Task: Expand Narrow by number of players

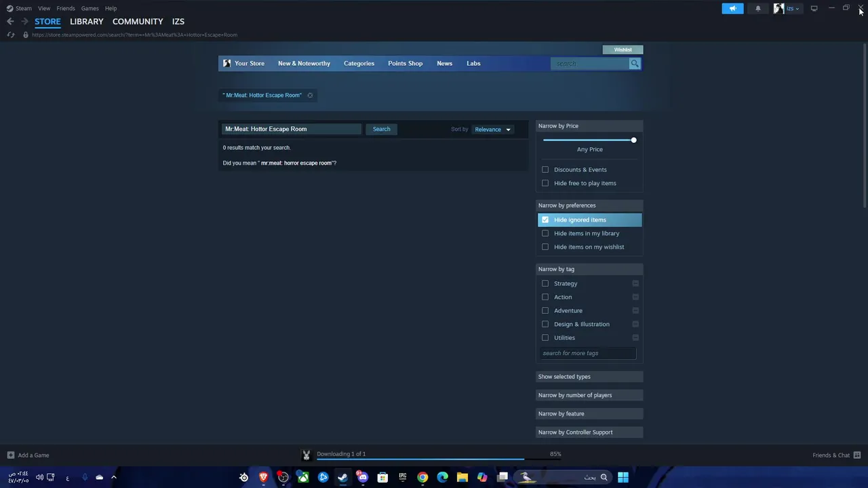Action: [589, 395]
